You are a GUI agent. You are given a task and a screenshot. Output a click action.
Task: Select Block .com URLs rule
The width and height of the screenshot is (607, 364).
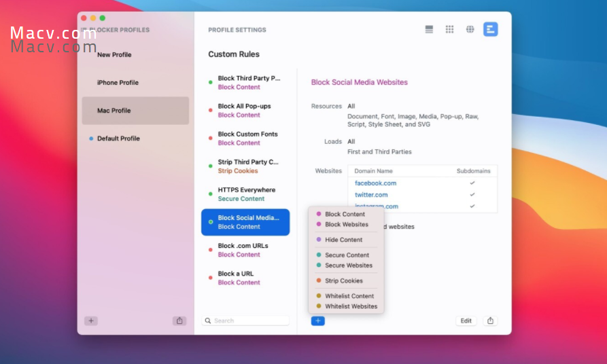tap(245, 250)
